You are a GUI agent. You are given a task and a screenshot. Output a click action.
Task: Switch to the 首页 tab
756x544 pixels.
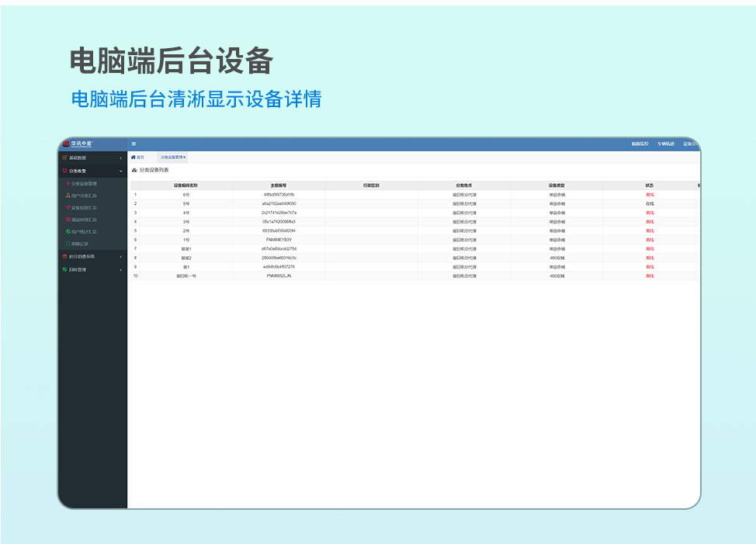137,157
